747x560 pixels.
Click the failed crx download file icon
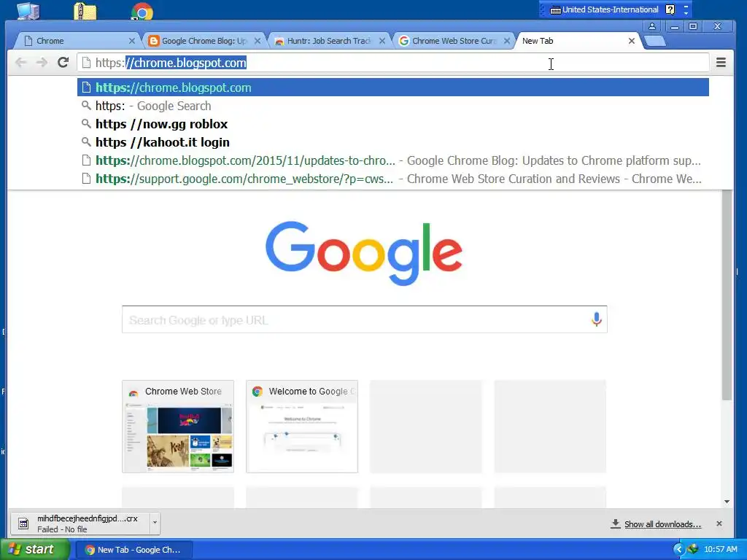(x=23, y=524)
